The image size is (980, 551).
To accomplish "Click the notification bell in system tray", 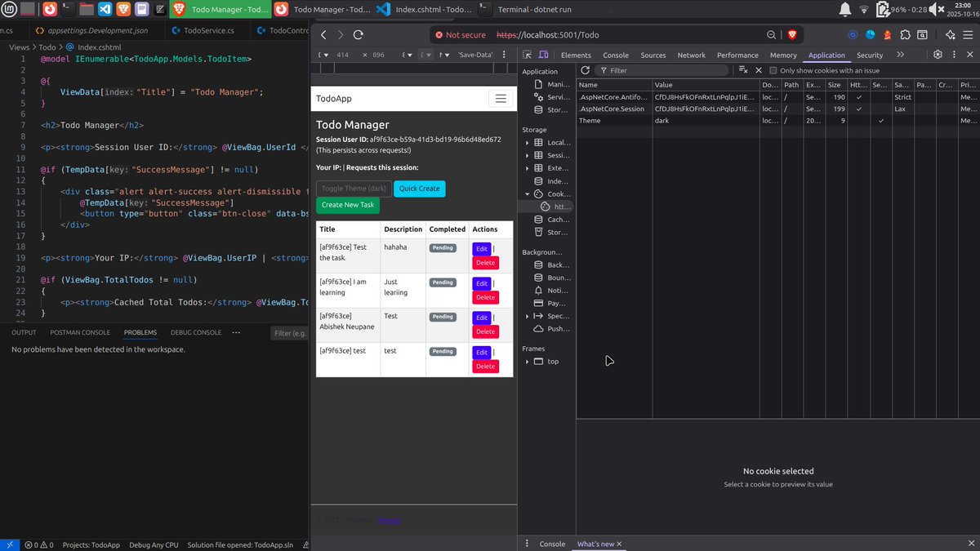I will coord(845,10).
